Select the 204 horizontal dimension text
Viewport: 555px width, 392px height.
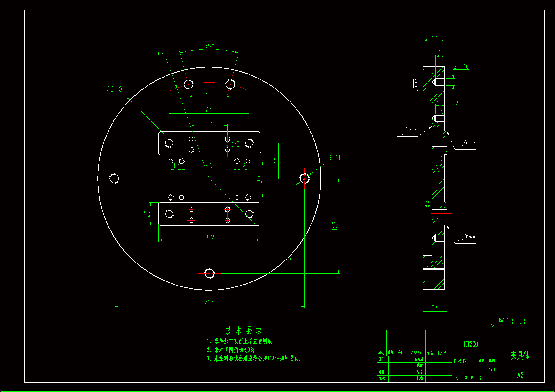click(x=209, y=303)
